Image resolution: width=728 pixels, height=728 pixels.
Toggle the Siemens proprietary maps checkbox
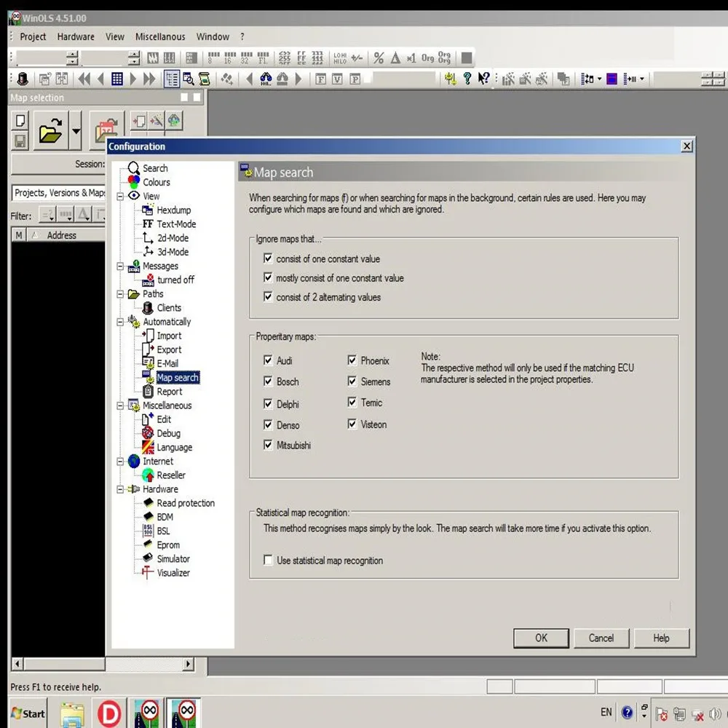pos(352,381)
